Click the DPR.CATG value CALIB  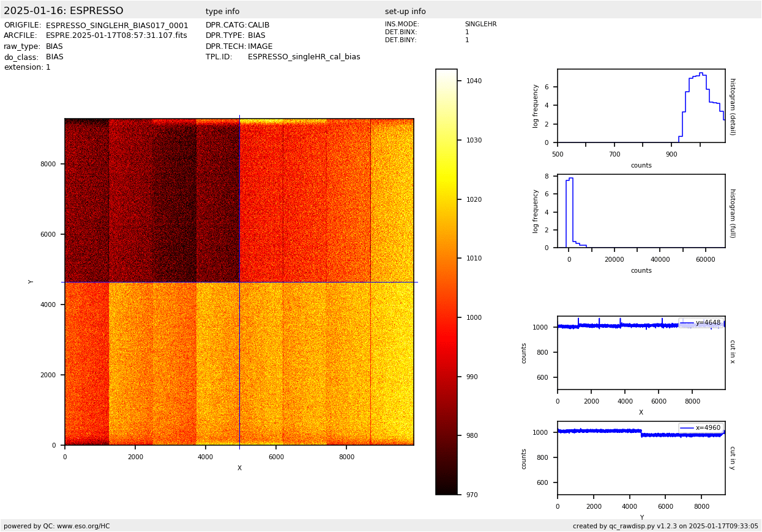258,26
